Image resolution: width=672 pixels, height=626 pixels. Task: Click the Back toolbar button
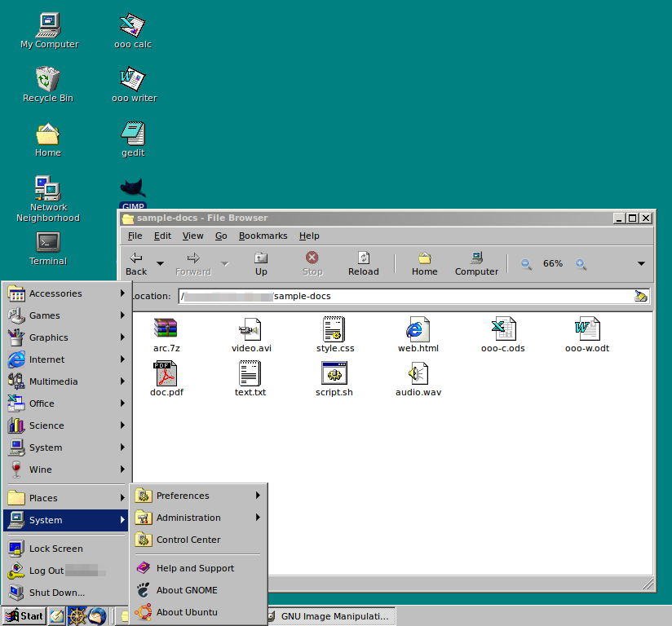136,263
